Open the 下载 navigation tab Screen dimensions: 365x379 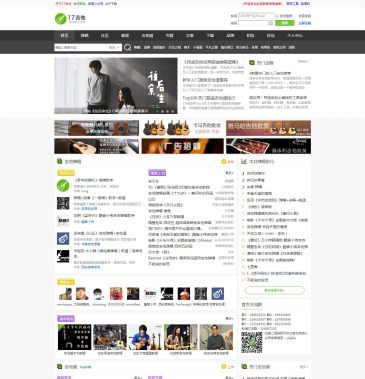(210, 35)
